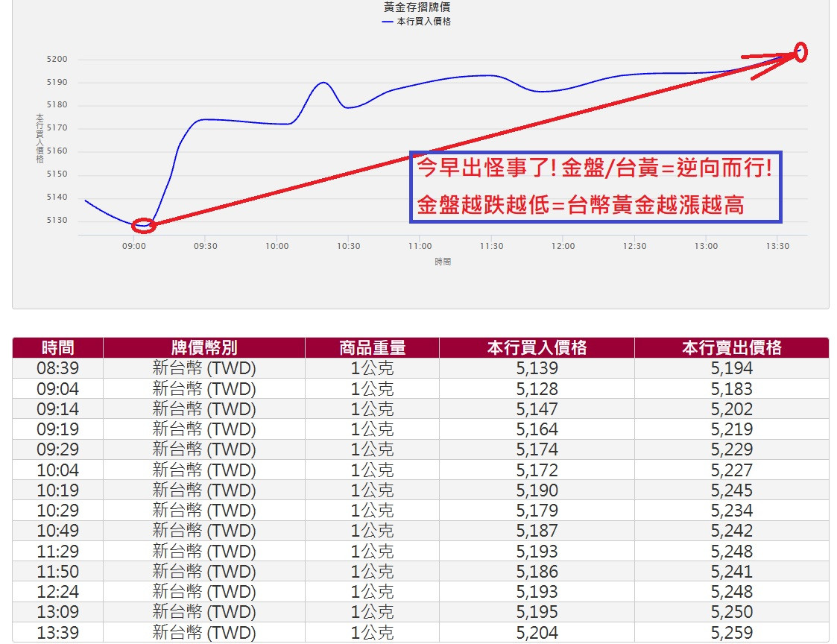This screenshot has width=837, height=644.
Task: Click sell price 5,219
Action: coord(732,429)
